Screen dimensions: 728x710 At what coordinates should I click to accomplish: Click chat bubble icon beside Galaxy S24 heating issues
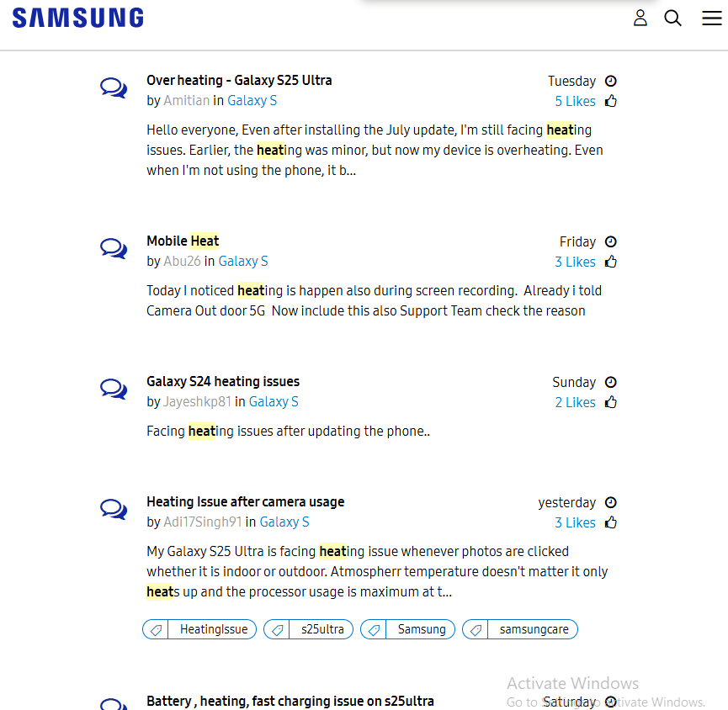[x=114, y=389]
